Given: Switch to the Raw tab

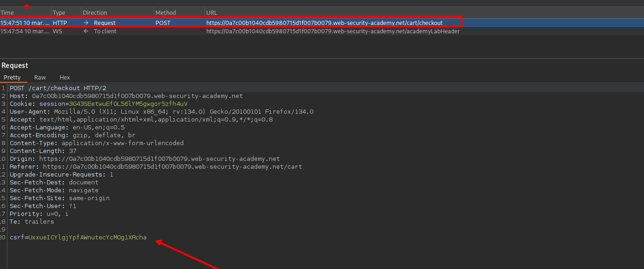Looking at the screenshot, I should [x=40, y=78].
